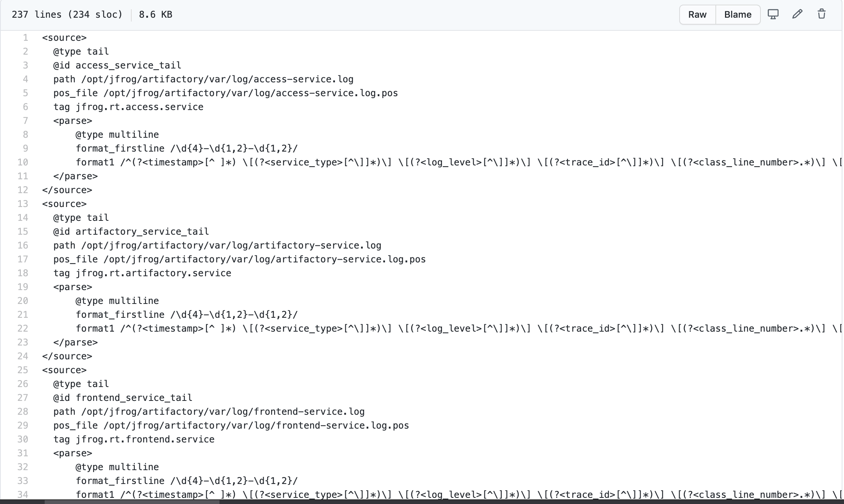
Task: Select line number 7
Action: 25,121
